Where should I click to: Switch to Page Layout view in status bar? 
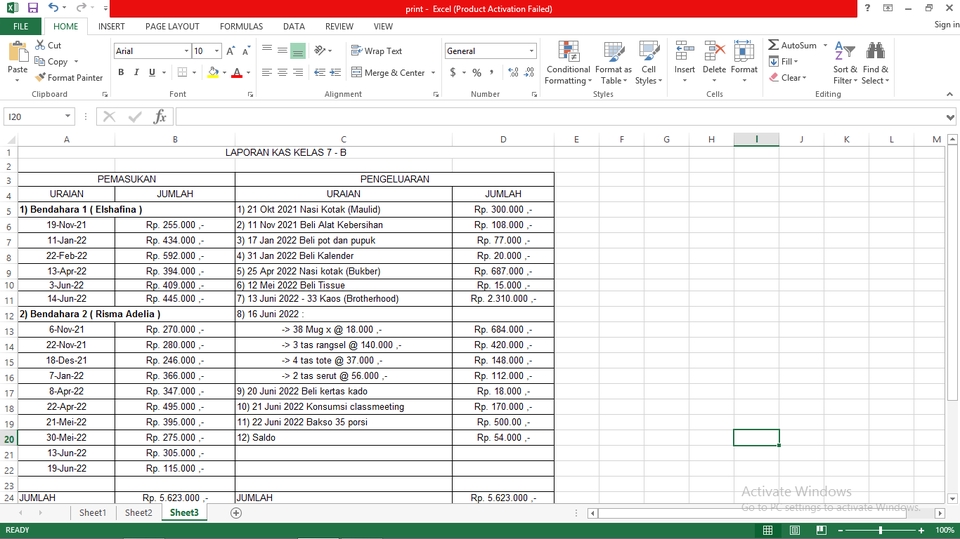[x=795, y=530]
